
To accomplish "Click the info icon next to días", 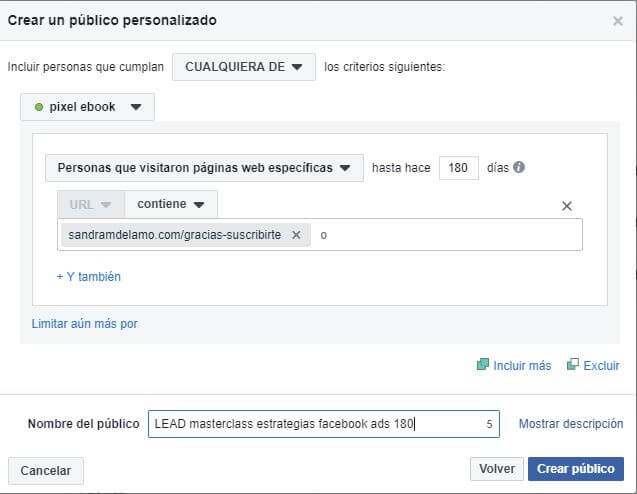I will pos(519,168).
